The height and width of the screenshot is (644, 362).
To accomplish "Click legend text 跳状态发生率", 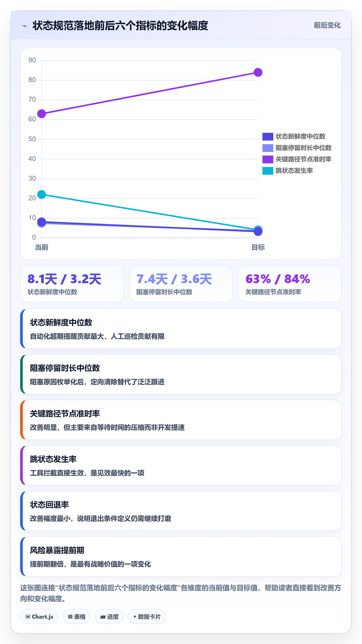I will point(294,171).
